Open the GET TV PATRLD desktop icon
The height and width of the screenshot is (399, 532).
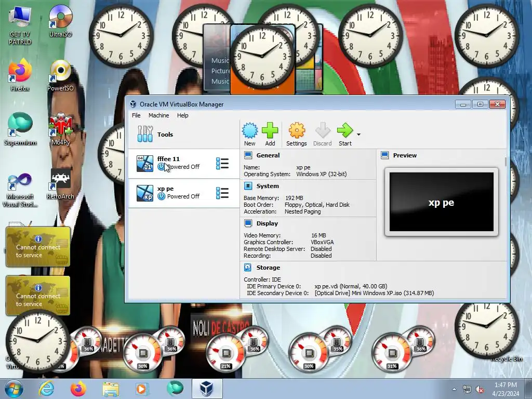point(20,26)
